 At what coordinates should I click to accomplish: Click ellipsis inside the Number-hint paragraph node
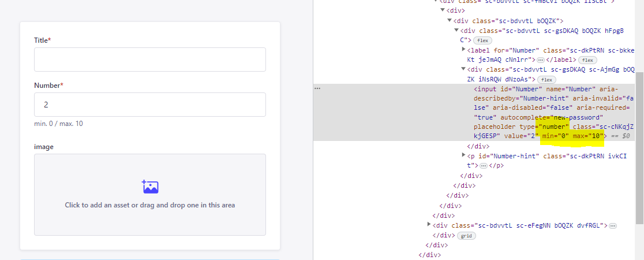pos(483,165)
